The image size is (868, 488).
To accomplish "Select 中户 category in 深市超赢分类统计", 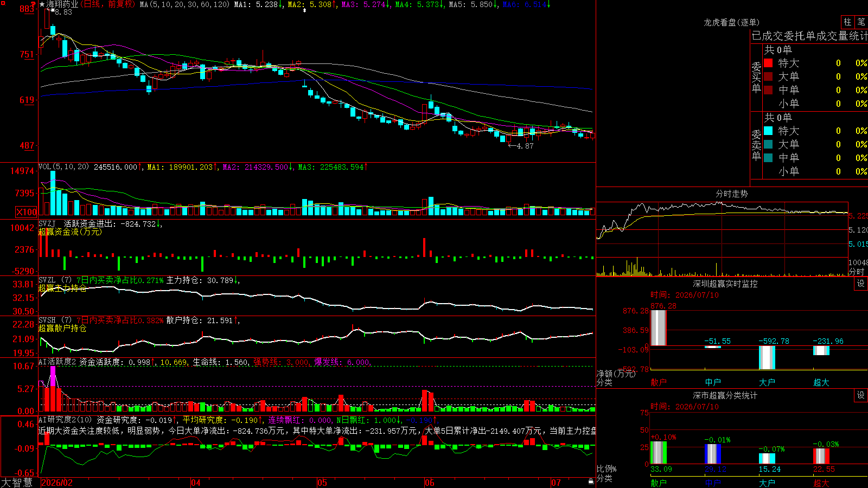I will [x=713, y=483].
